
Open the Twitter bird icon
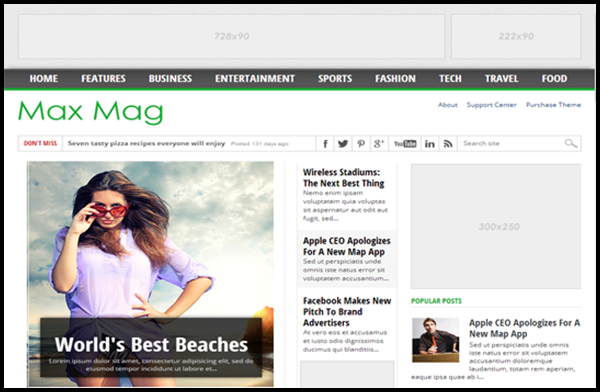tap(343, 144)
